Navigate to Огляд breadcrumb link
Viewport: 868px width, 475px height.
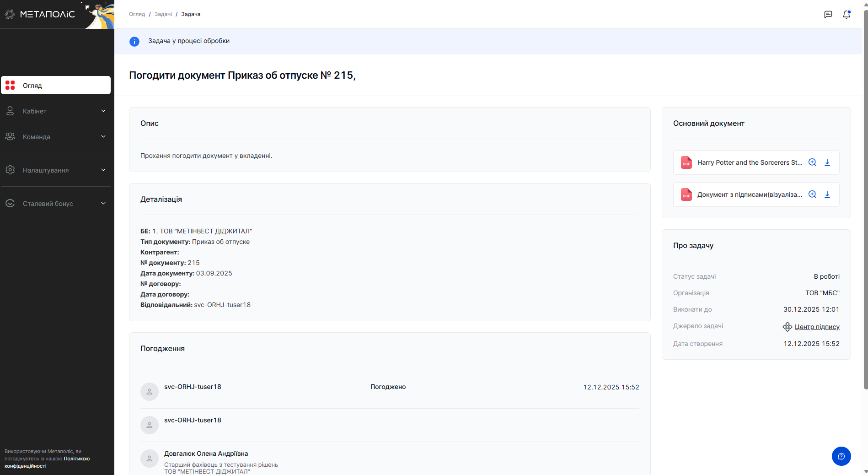[137, 14]
